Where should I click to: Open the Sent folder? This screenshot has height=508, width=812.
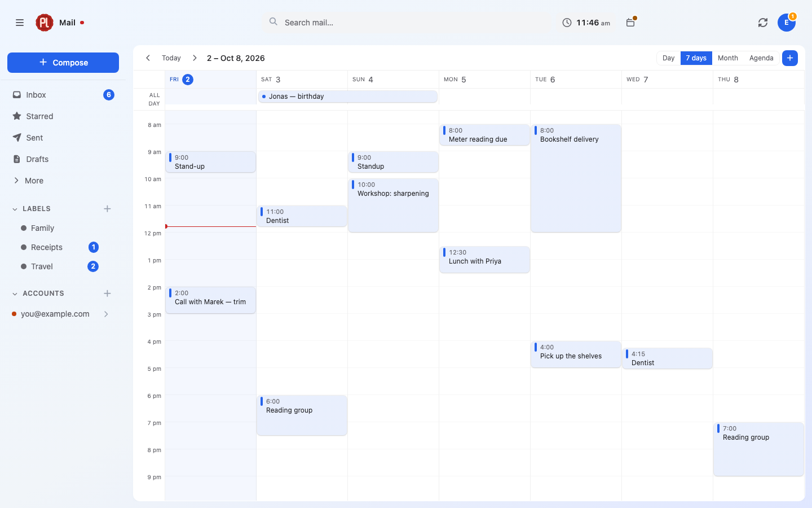pyautogui.click(x=63, y=138)
